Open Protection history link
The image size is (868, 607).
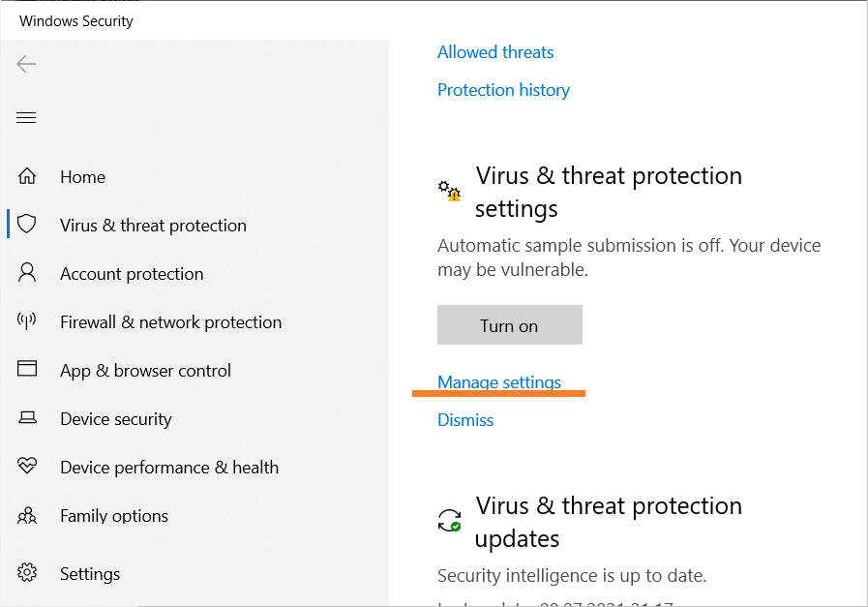[503, 90]
